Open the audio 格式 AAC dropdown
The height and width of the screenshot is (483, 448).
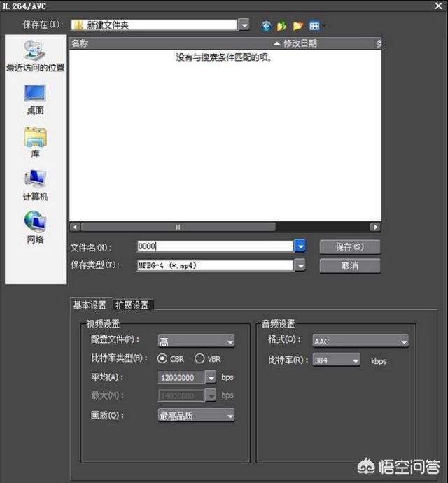(x=360, y=341)
